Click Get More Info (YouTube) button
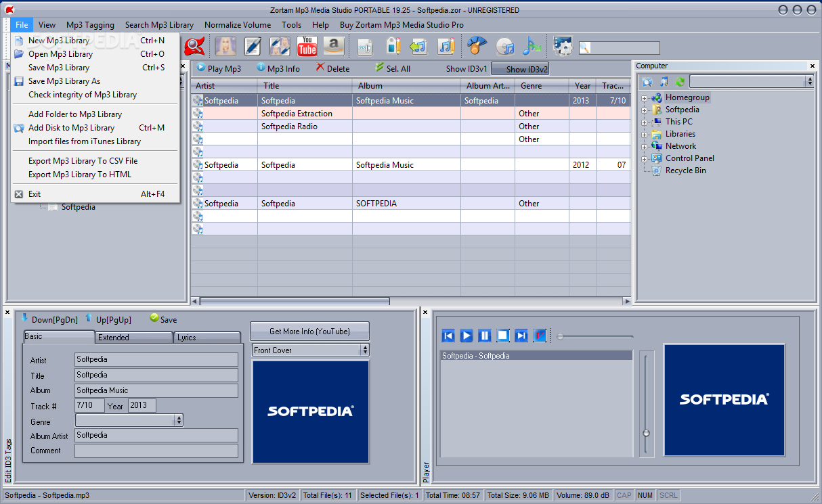 click(309, 331)
